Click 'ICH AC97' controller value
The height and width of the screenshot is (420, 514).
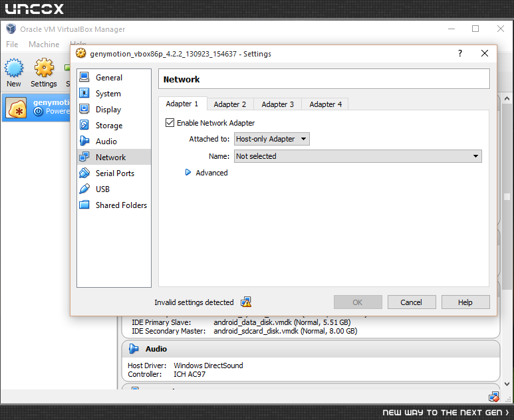[x=190, y=374]
